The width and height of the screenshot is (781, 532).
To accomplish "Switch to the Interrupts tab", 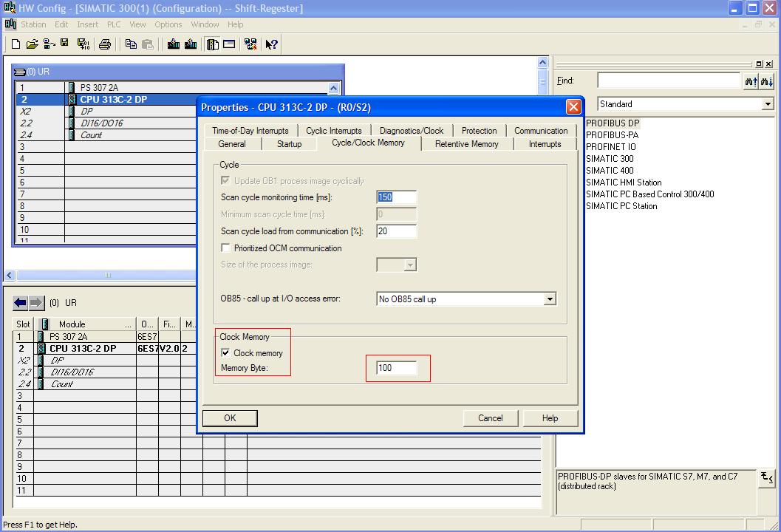I will (x=545, y=144).
